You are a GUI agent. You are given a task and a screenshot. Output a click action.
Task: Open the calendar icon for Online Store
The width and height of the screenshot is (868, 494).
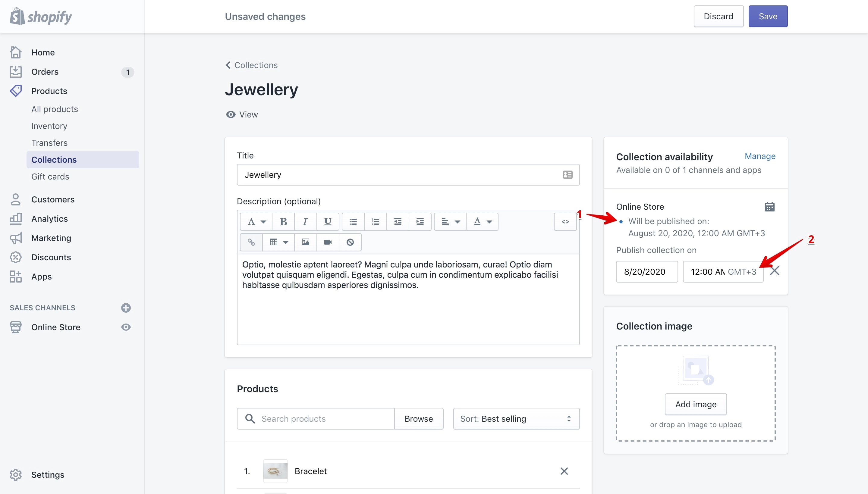point(769,207)
